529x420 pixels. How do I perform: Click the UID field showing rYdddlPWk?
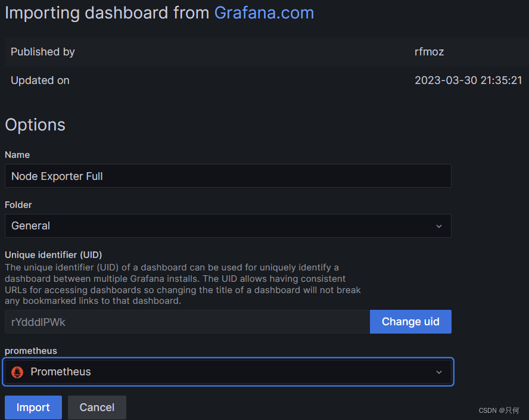point(187,322)
